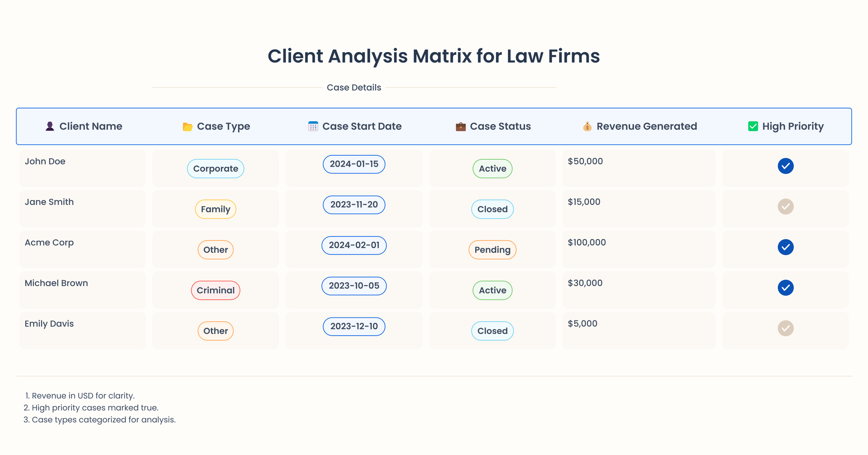
Task: Click the Family case type badge
Action: [216, 209]
